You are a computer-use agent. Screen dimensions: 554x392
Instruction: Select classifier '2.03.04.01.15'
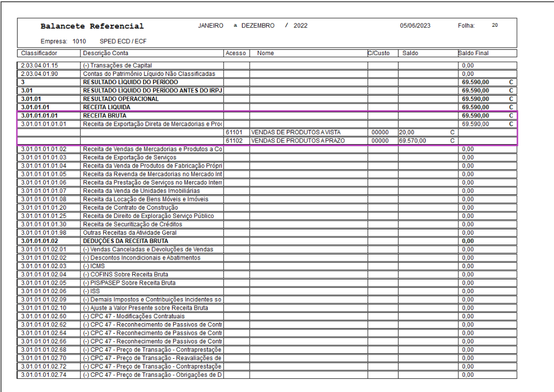(39, 66)
